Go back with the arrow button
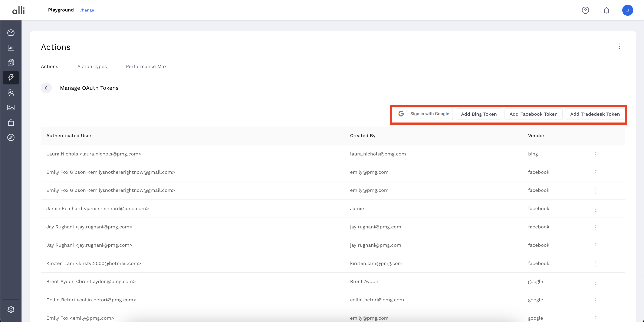Viewport: 644px width, 322px height. click(x=46, y=88)
